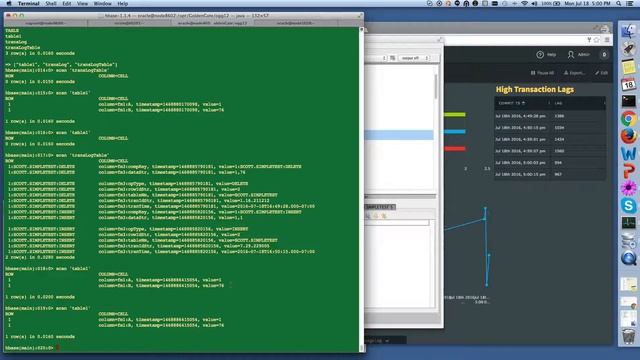Open the Help menu in menu bar
This screenshot has width=640, height=360.
[x=122, y=3]
